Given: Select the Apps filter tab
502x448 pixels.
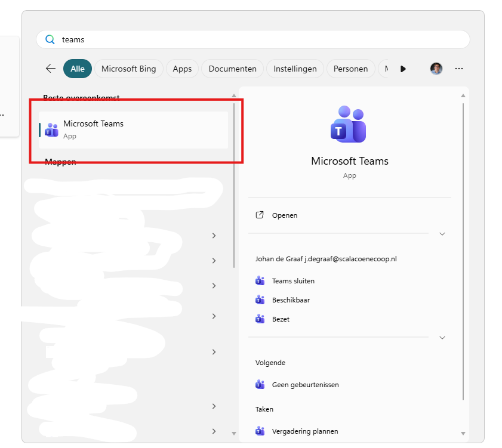Looking at the screenshot, I should (182, 69).
